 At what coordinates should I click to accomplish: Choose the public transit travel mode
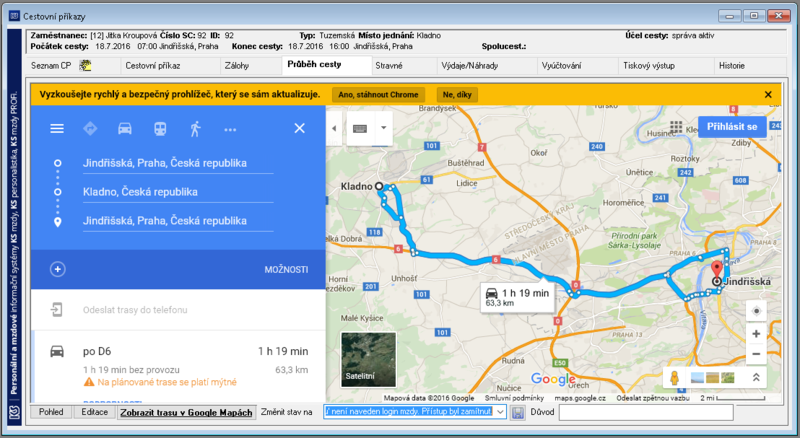click(160, 129)
